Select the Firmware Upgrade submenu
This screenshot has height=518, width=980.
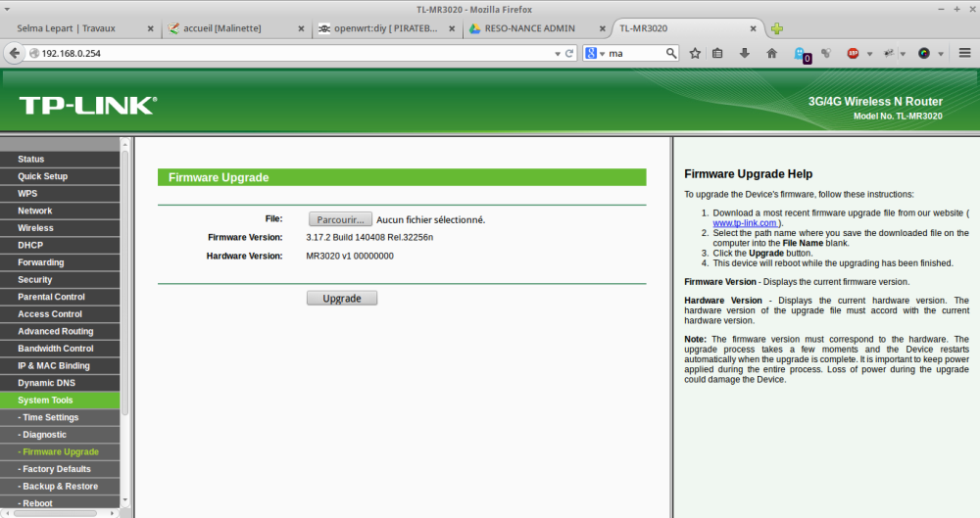(x=60, y=451)
